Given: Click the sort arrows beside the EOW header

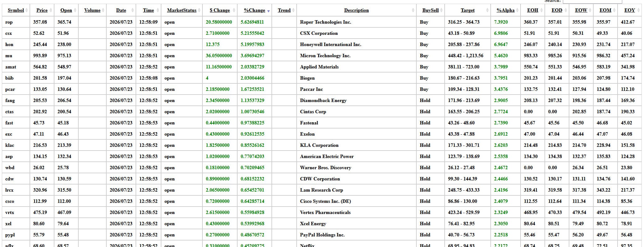Looking at the screenshot, I should [590, 10].
